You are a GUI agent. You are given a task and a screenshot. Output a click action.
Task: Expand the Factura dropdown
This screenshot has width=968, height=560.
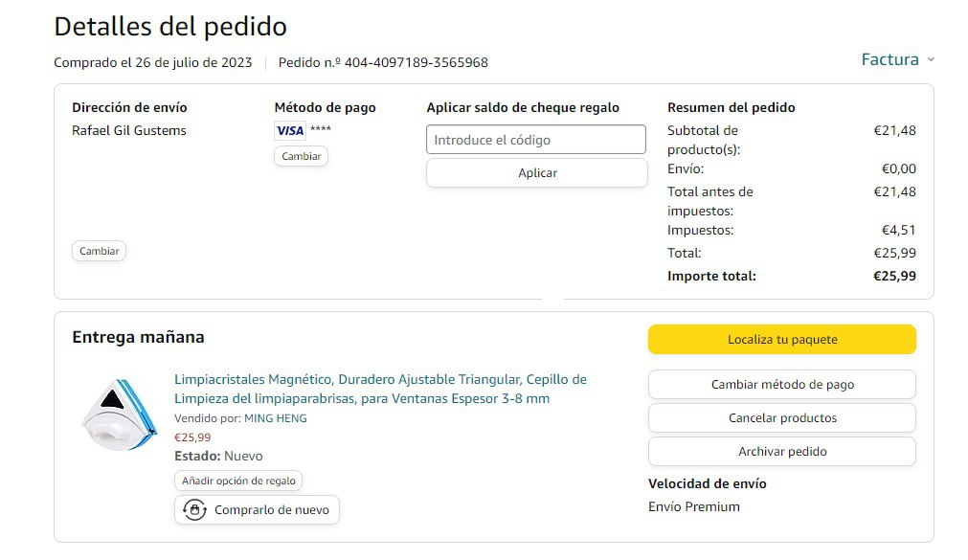click(897, 59)
